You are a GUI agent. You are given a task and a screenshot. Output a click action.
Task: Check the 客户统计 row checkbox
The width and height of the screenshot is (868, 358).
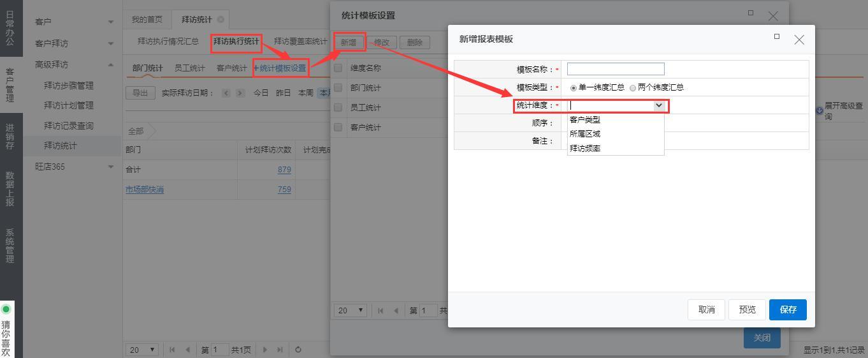point(338,127)
